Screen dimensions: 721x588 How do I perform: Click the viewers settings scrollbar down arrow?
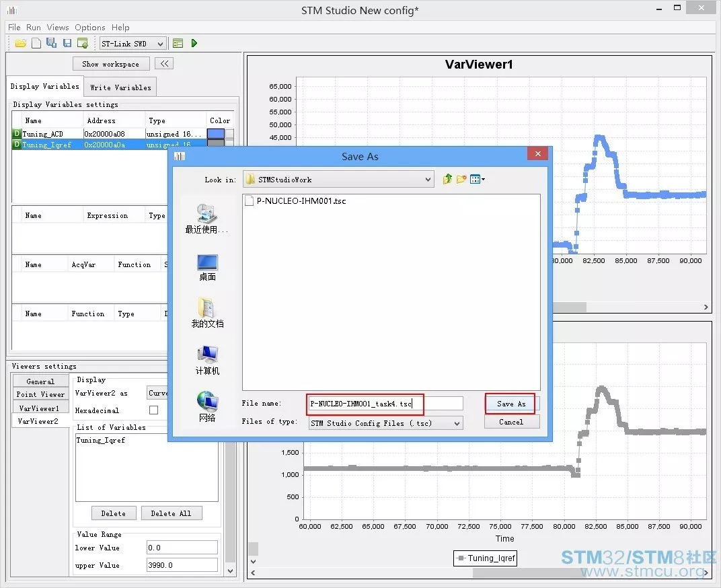coord(231,571)
